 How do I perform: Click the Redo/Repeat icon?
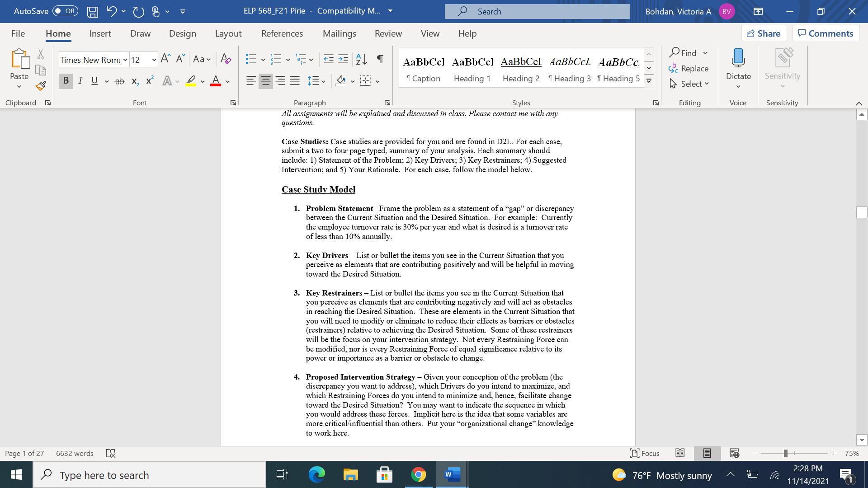pos(139,12)
